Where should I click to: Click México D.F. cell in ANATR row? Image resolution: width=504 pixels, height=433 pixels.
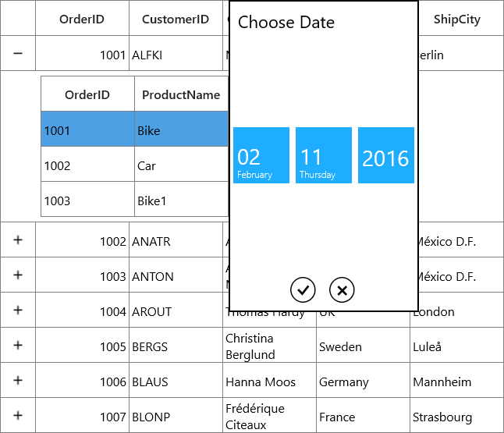(461, 240)
